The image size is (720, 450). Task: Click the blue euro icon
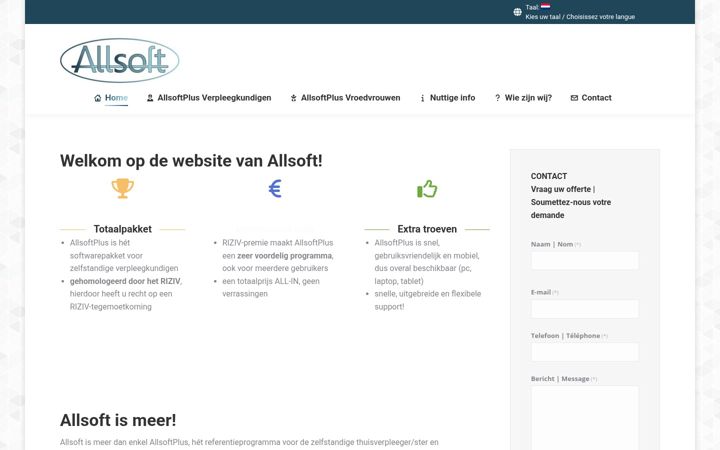(x=275, y=189)
